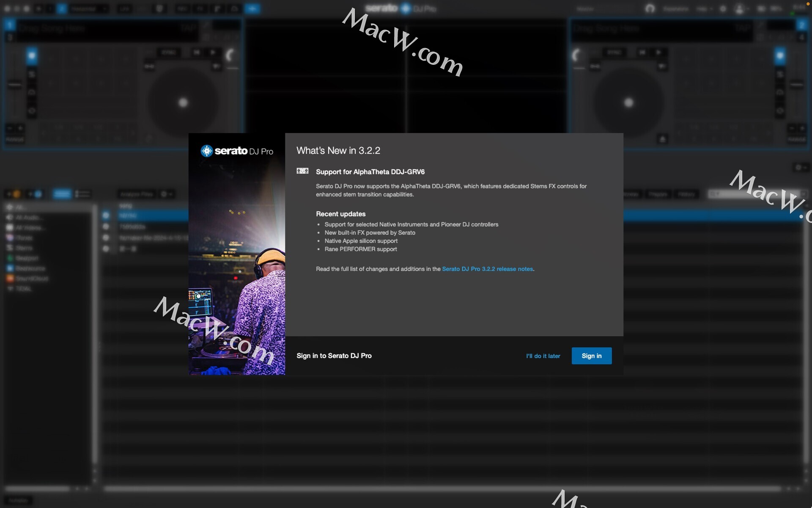
Task: Select deck 1 indicator in main window
Action: (x=9, y=25)
